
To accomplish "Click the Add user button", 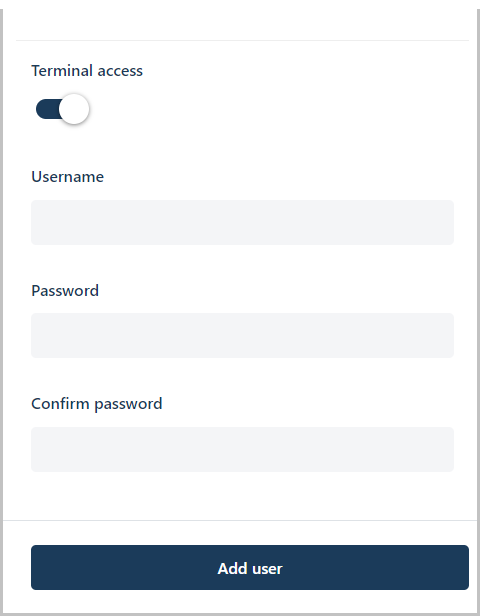I will pos(250,567).
